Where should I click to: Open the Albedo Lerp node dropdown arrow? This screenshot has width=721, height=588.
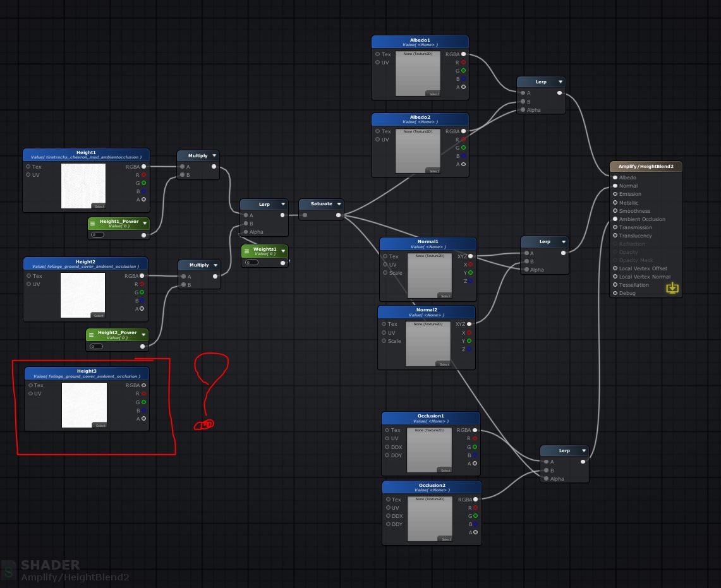(x=560, y=82)
